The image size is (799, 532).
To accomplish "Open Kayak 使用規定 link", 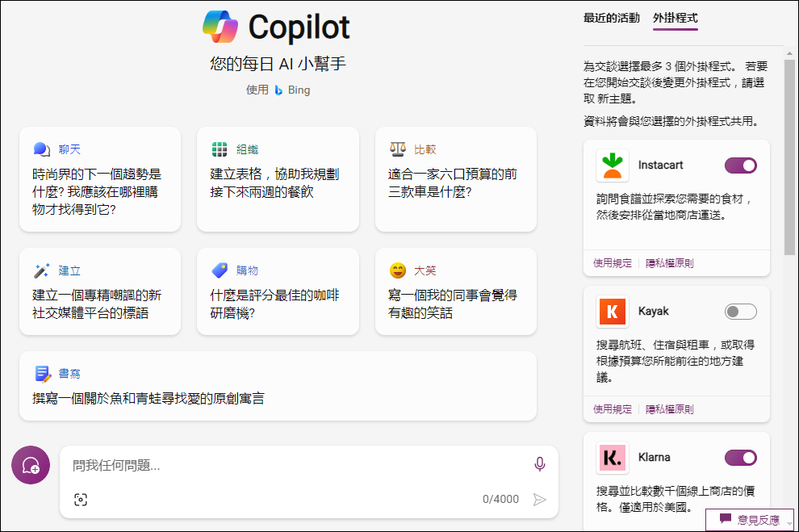I will 613,409.
